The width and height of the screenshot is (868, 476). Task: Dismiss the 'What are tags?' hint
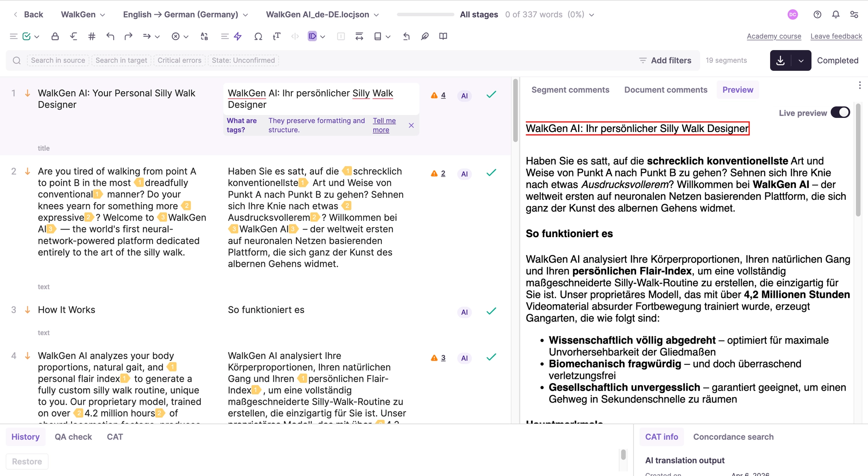[411, 125]
